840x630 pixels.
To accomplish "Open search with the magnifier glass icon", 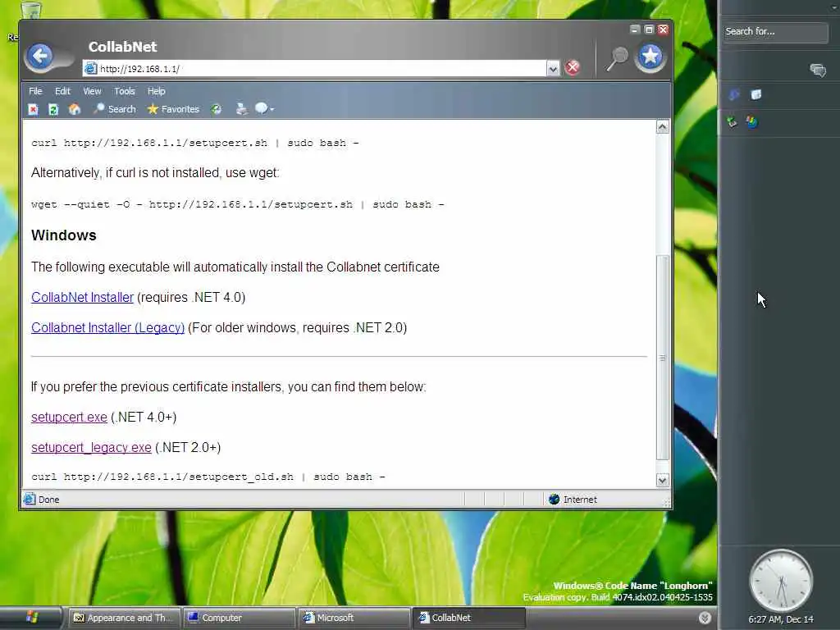I will tap(617, 58).
